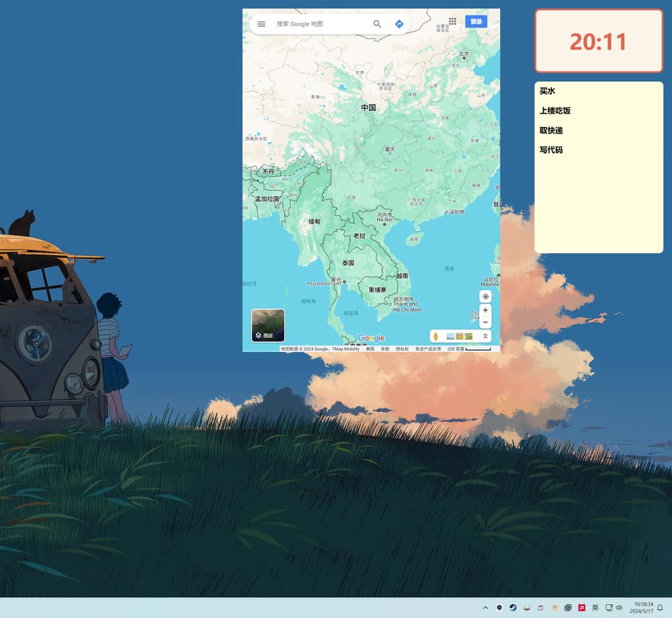Show my location on the map
This screenshot has width=672, height=618.
point(485,296)
